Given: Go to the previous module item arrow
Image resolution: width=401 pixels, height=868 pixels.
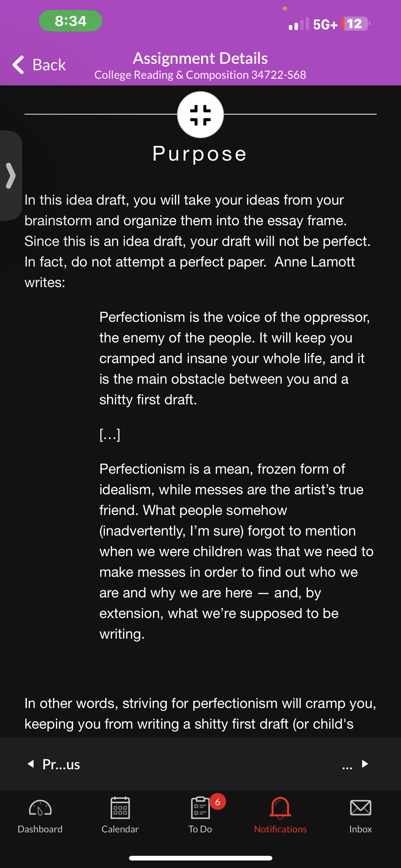Looking at the screenshot, I should 31,764.
